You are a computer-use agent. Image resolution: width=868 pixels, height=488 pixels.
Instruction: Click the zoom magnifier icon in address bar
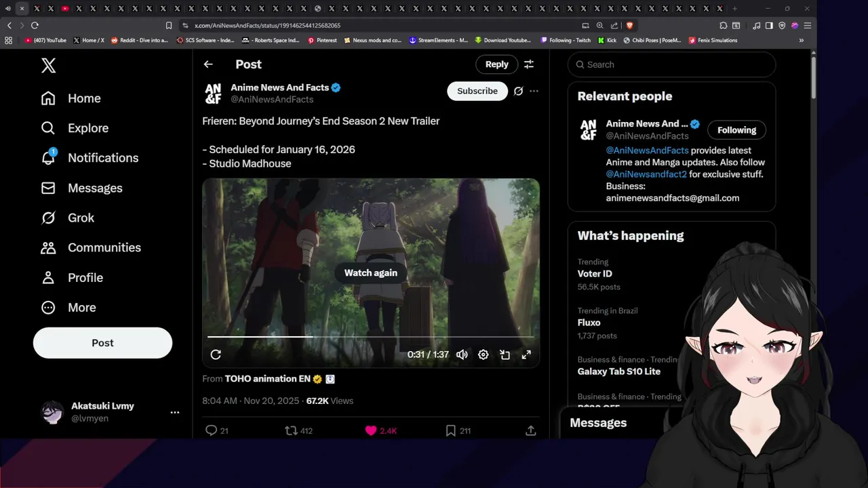coord(599,25)
